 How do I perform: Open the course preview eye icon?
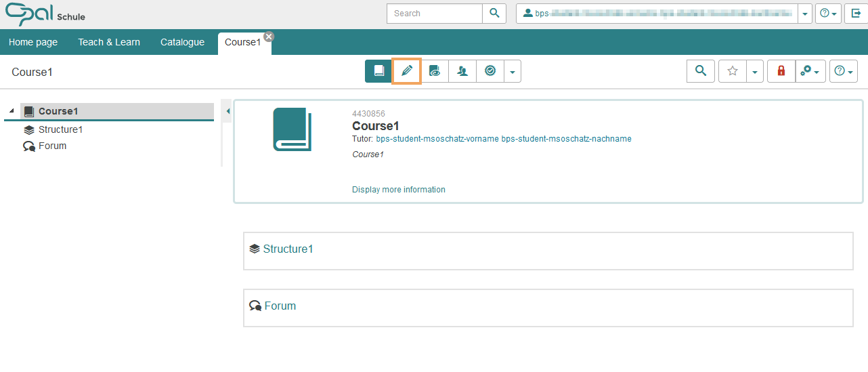[435, 71]
